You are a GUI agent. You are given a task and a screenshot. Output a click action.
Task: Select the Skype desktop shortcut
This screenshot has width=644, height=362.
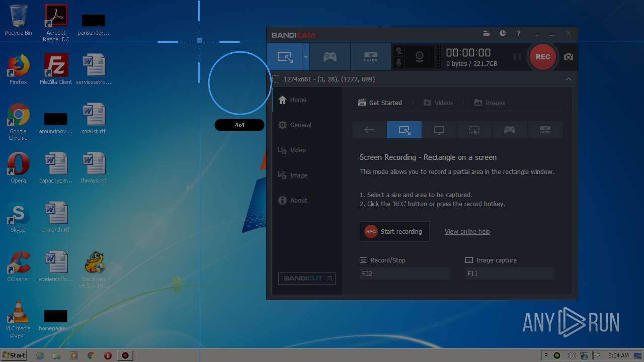[x=18, y=217]
